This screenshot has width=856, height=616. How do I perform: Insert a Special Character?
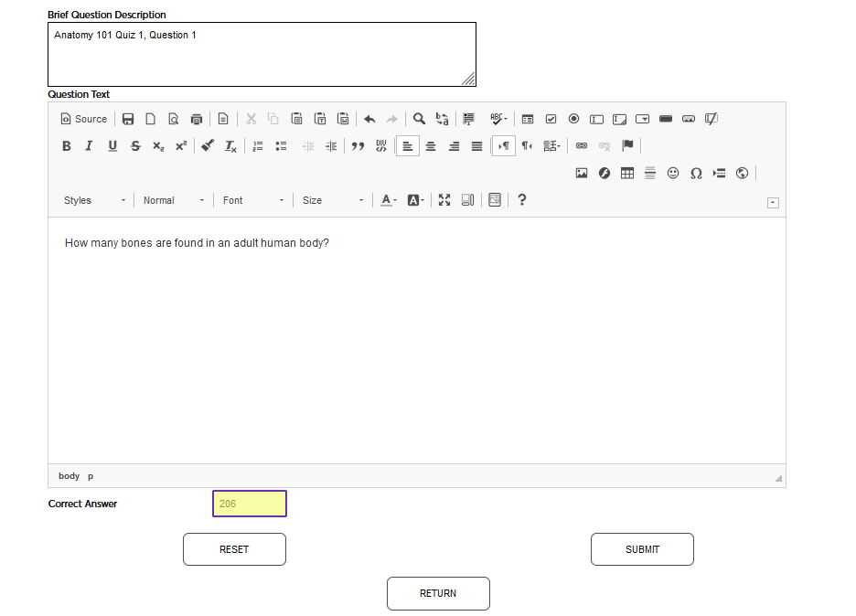(x=696, y=172)
